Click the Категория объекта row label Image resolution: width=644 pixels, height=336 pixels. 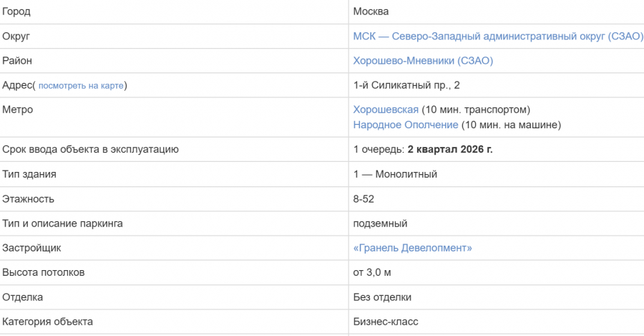coord(48,322)
